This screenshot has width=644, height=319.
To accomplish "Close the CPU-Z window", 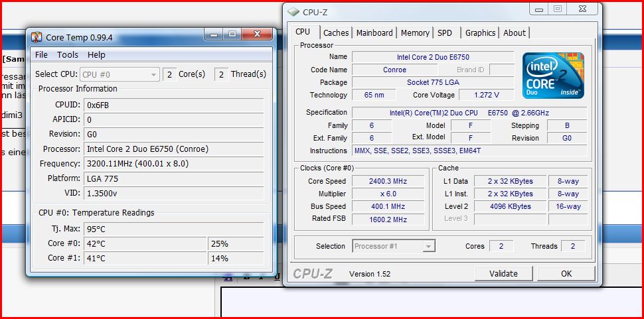I will pos(582,9).
